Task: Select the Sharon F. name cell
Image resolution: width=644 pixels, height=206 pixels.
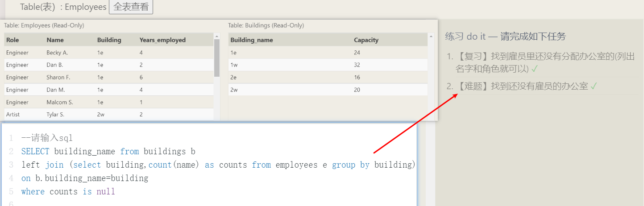Action: click(58, 78)
